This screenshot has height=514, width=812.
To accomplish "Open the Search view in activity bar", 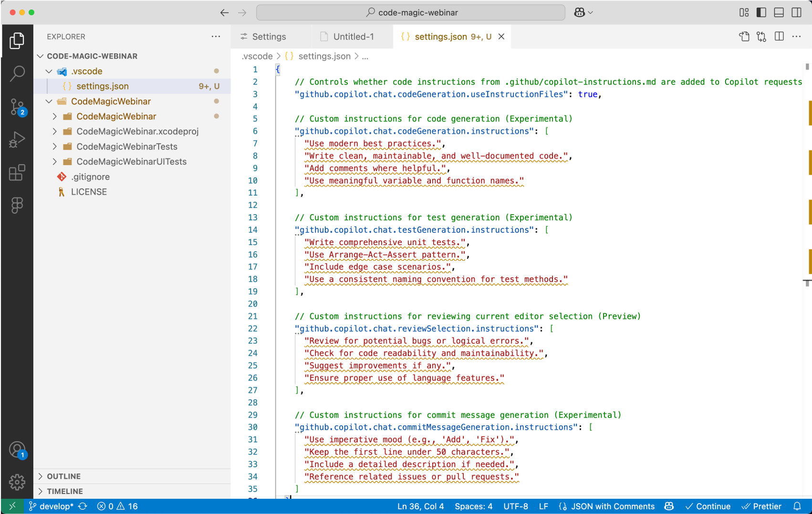I will coord(17,73).
